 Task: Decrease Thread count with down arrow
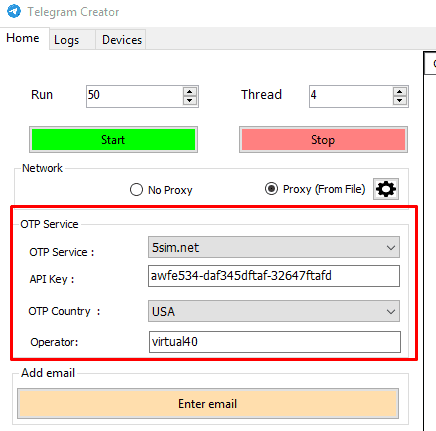click(x=400, y=101)
